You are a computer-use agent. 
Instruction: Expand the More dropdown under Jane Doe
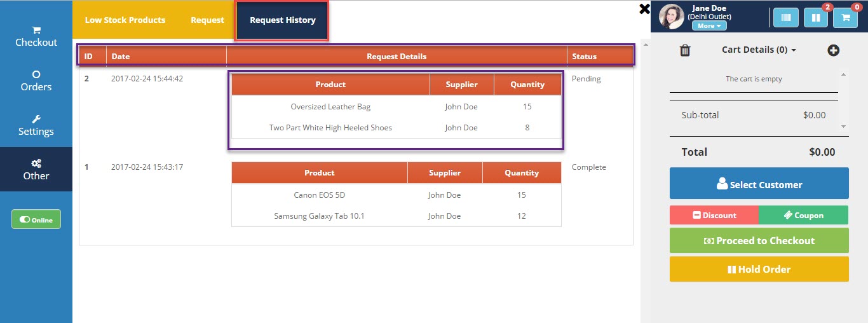click(709, 26)
